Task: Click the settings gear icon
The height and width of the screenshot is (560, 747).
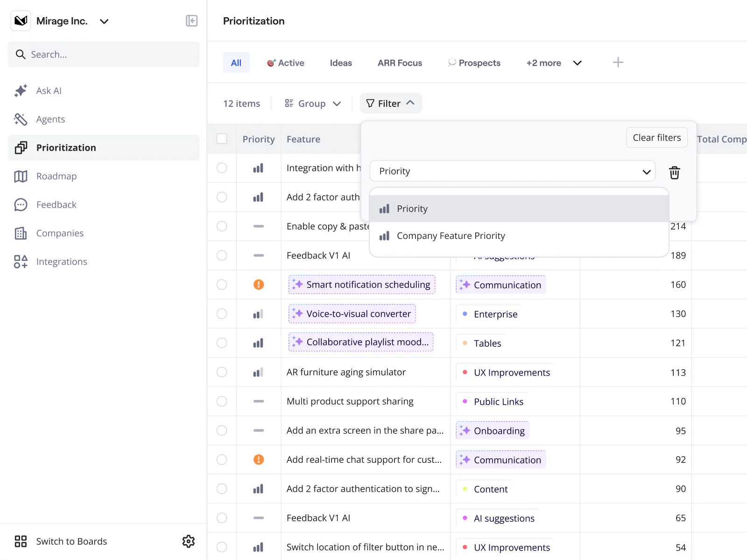Action: pos(188,541)
